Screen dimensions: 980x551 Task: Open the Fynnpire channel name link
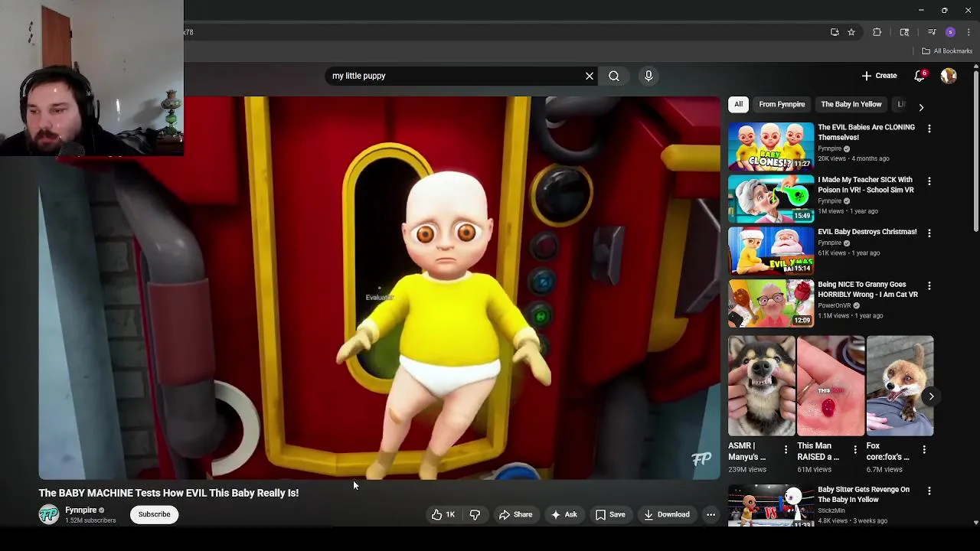click(x=80, y=510)
